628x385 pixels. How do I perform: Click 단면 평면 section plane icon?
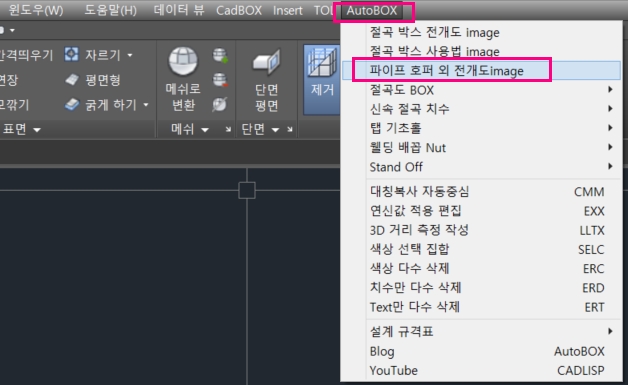point(266,63)
